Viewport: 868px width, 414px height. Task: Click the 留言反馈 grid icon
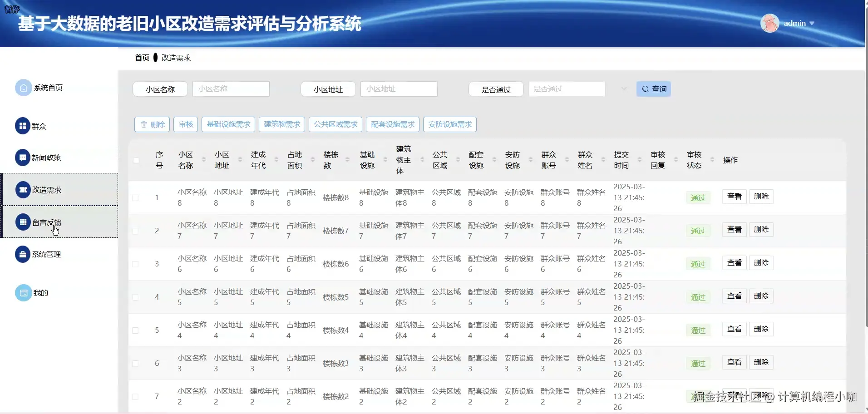click(x=23, y=222)
